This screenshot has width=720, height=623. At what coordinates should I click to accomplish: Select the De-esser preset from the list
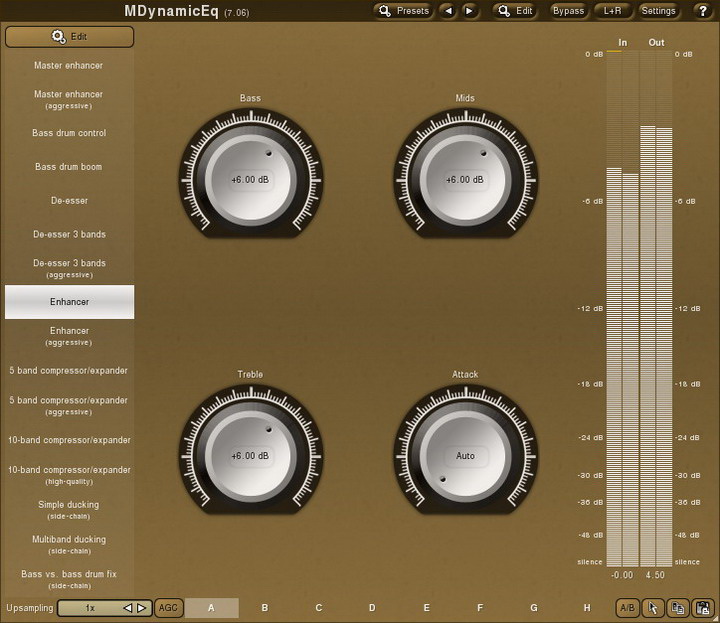pyautogui.click(x=69, y=200)
